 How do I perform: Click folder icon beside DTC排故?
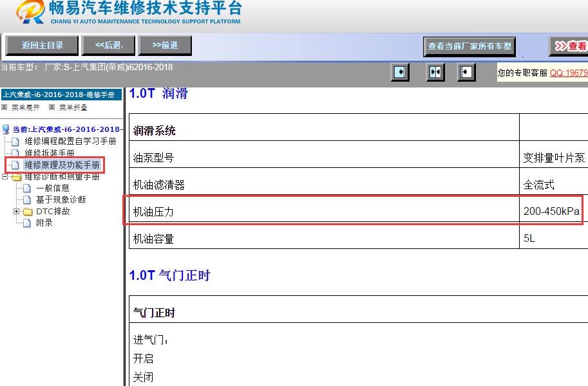coord(28,212)
